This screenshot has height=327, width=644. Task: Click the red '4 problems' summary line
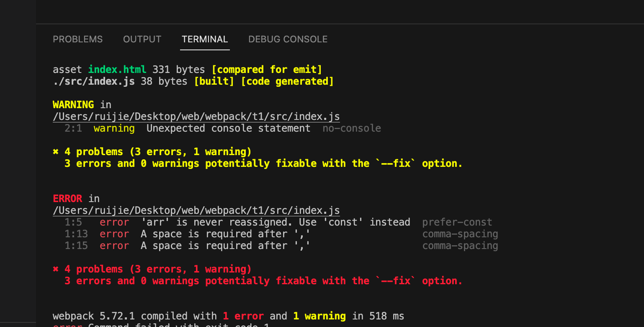(152, 269)
